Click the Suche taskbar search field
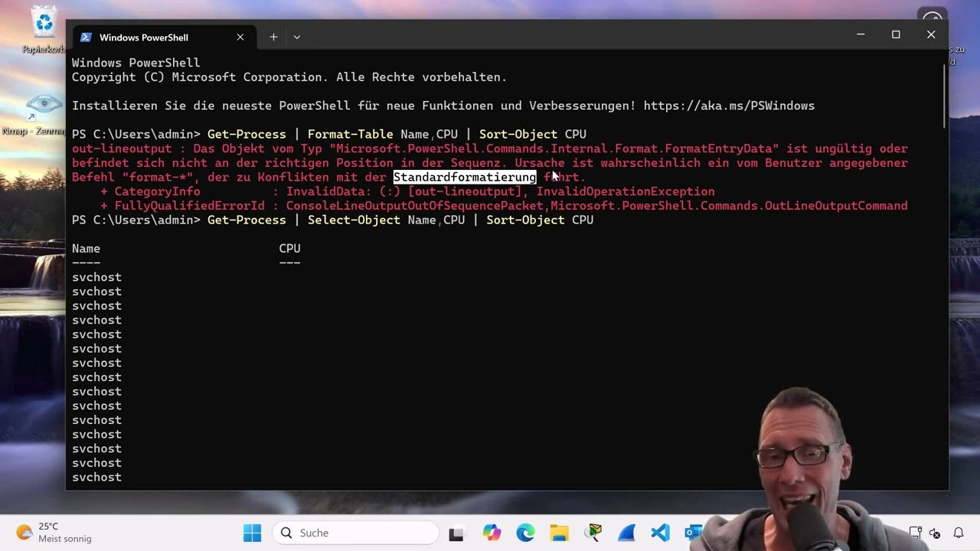980x551 pixels. pyautogui.click(x=355, y=533)
